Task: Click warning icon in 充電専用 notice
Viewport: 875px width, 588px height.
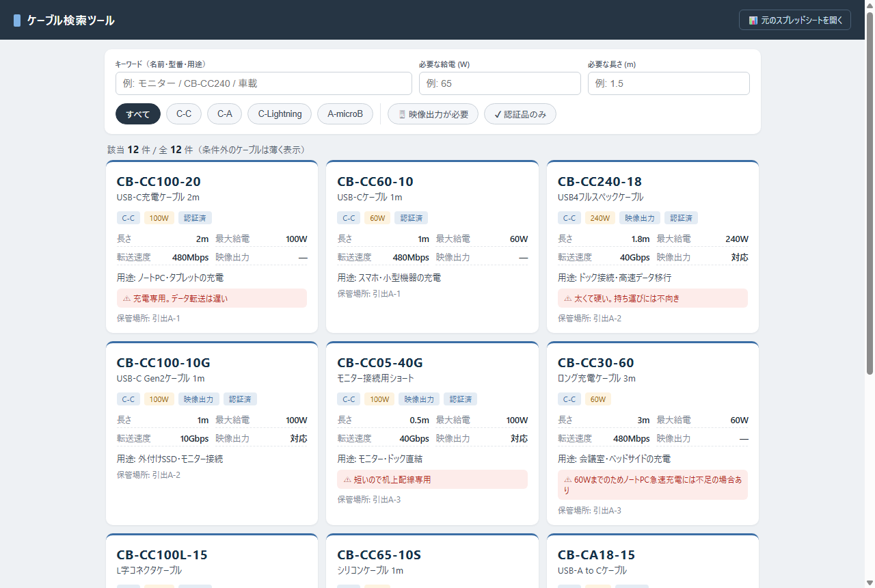Action: click(126, 299)
